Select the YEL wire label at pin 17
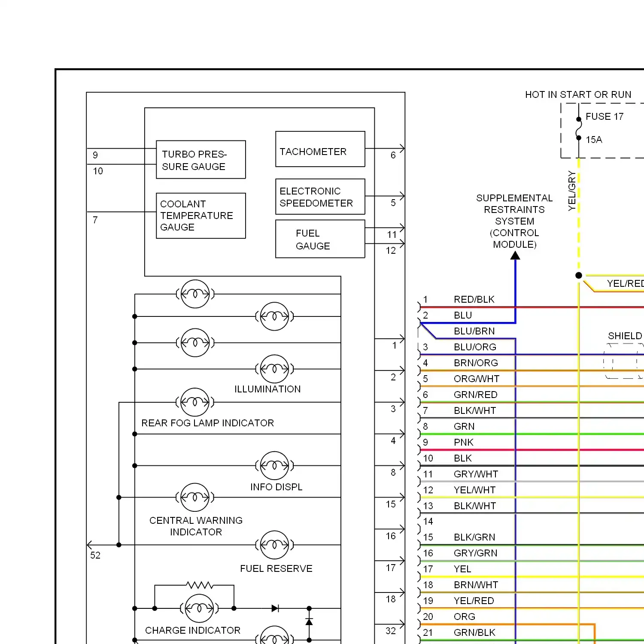The image size is (644, 644). point(462,569)
